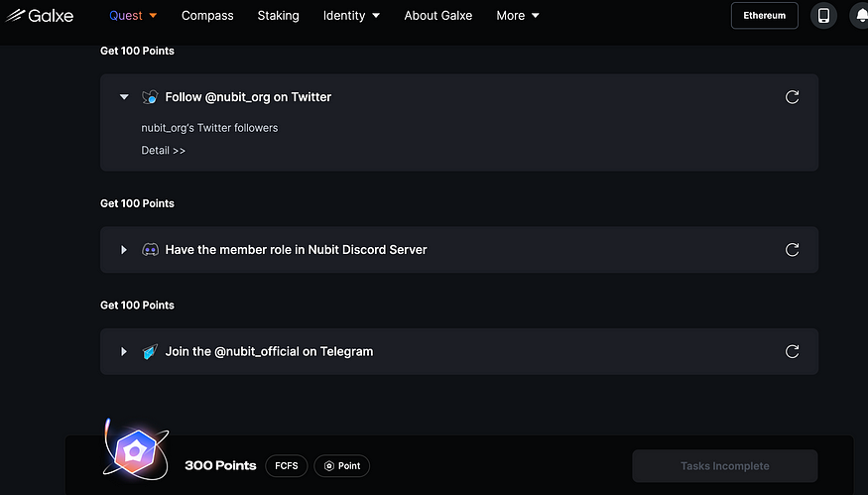The height and width of the screenshot is (495, 868).
Task: Click the FCFS tag
Action: [x=287, y=465]
